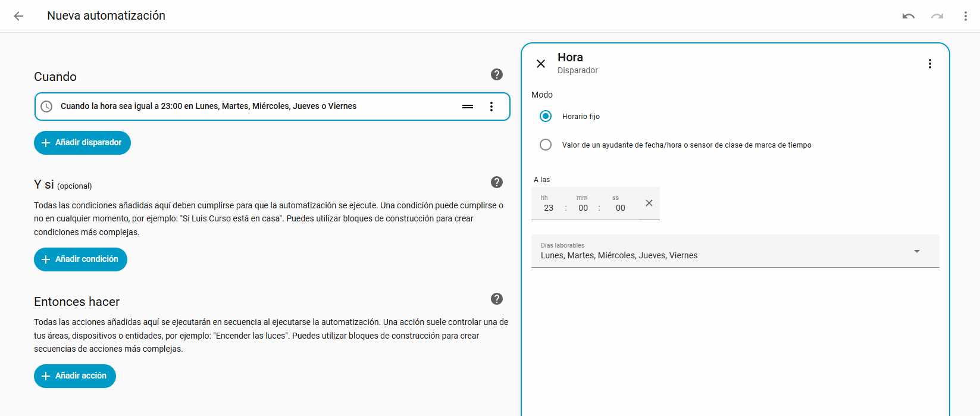The image size is (980, 416).
Task: Open help for the Y si section
Action: click(x=497, y=182)
